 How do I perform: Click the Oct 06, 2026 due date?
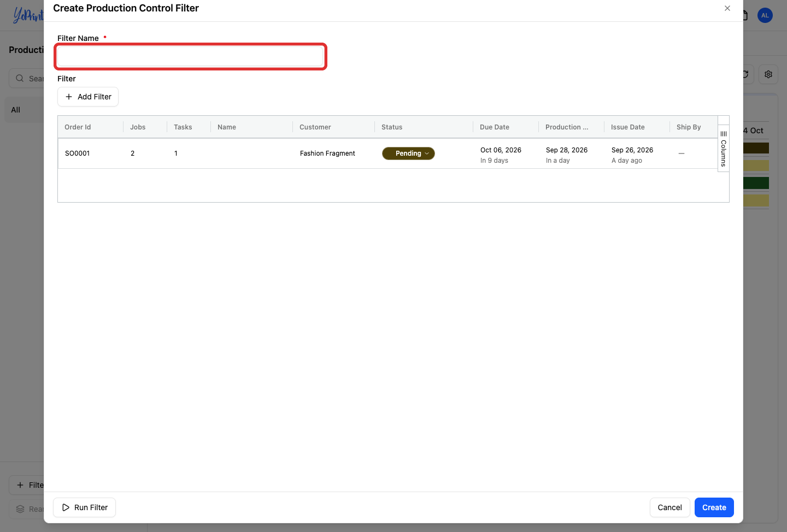coord(501,150)
